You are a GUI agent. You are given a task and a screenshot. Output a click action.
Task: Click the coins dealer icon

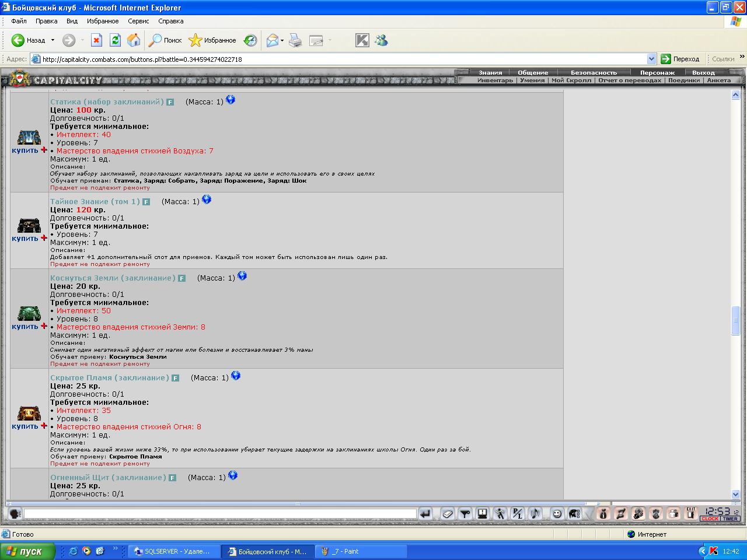click(638, 514)
